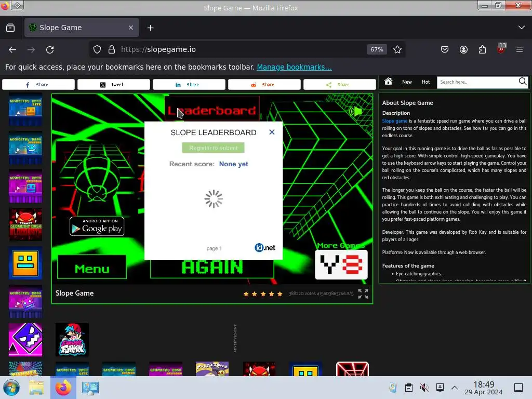532x399 pixels.
Task: Tweet the game on X
Action: (114, 85)
